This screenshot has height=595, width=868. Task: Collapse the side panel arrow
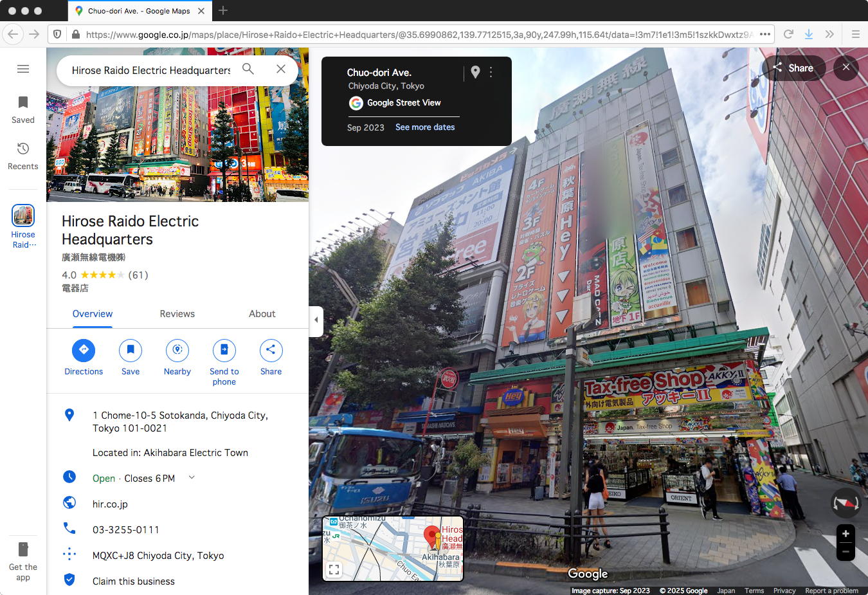pyautogui.click(x=316, y=320)
